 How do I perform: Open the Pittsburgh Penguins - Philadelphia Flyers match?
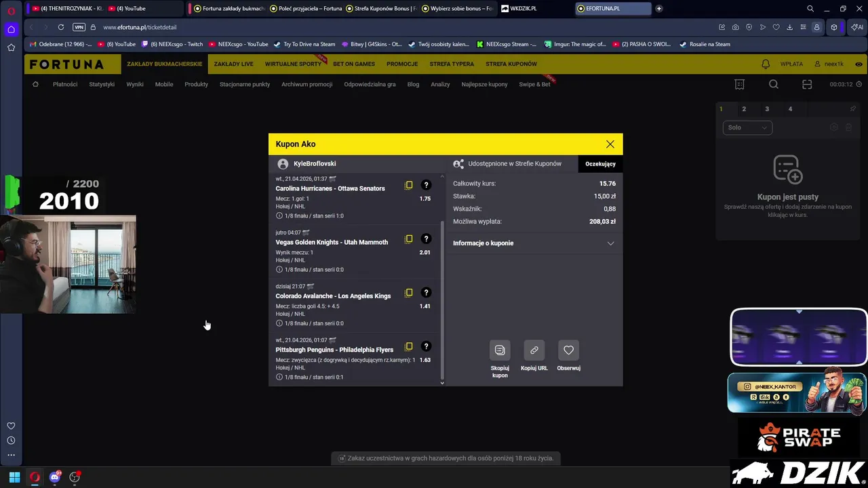pos(334,350)
